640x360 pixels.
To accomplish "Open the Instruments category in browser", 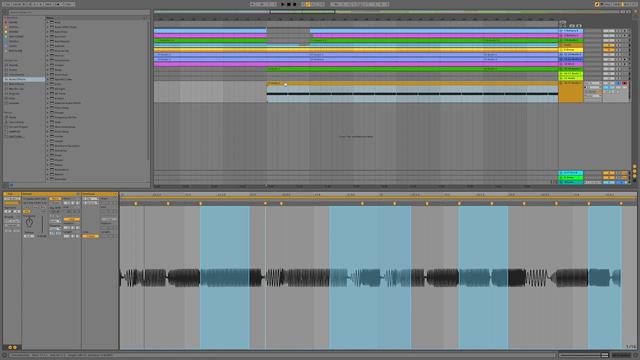I will point(16,75).
